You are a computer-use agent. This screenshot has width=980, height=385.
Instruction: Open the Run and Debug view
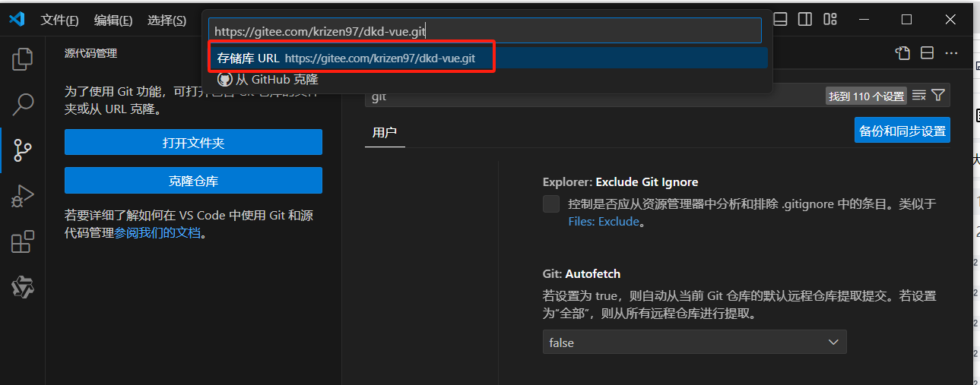coord(23,196)
